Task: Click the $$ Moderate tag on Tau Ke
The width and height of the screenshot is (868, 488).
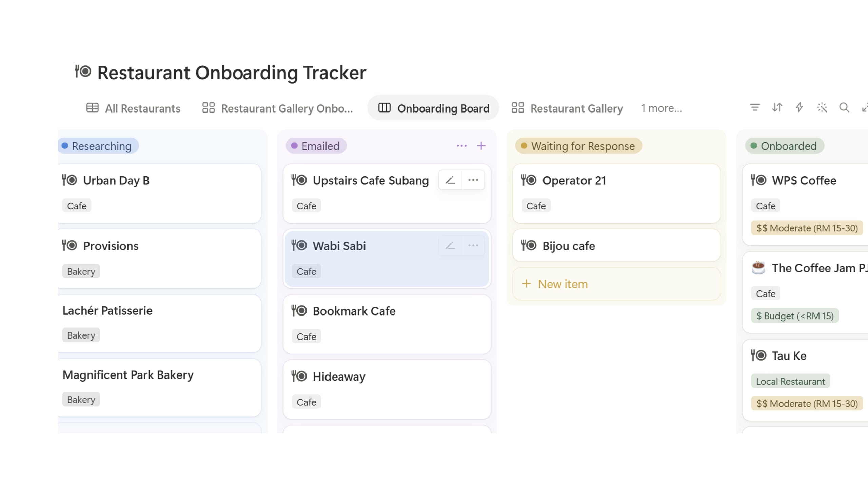Action: click(807, 403)
